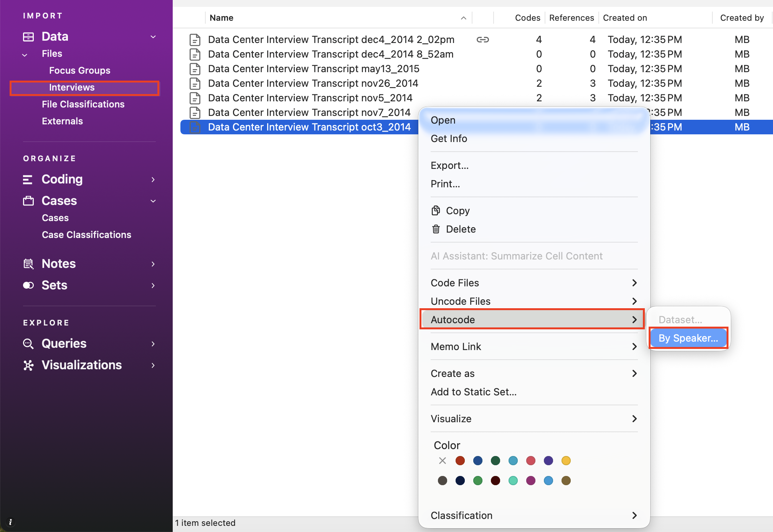Click document icon of nov26_2014 transcript
The height and width of the screenshot is (532, 773).
(195, 83)
